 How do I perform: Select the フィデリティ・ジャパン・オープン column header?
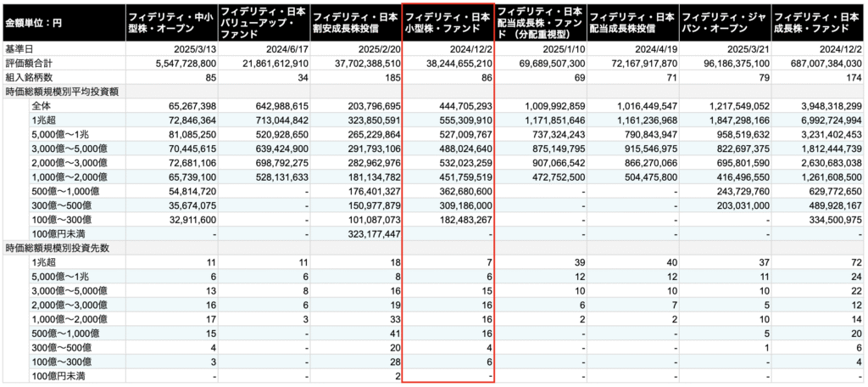(725, 23)
